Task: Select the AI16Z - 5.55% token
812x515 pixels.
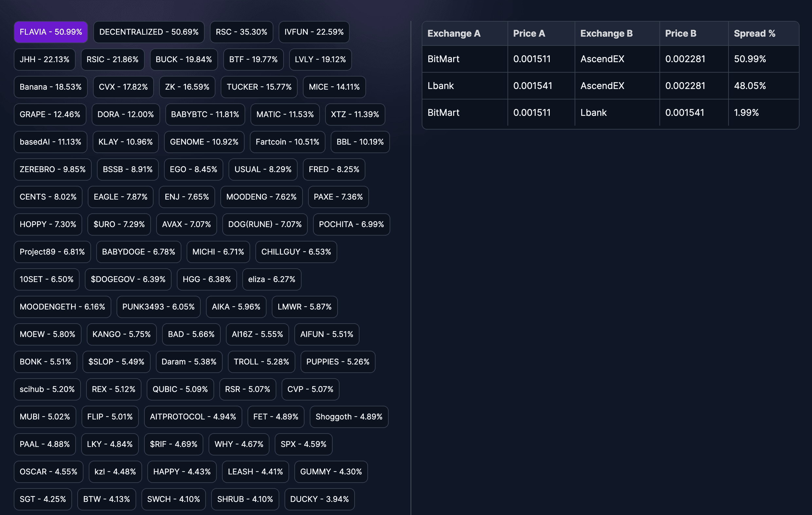Action: click(x=257, y=334)
